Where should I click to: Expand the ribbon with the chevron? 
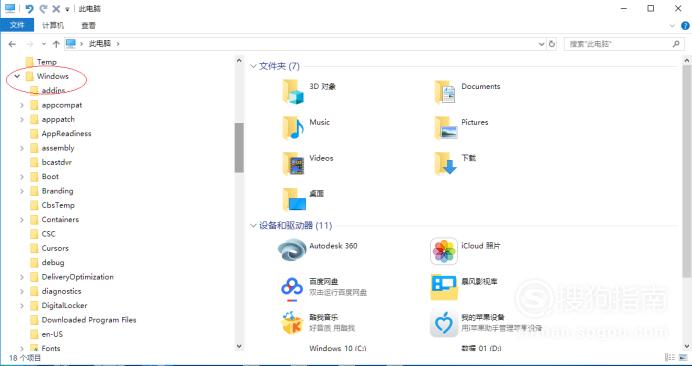tap(673, 26)
